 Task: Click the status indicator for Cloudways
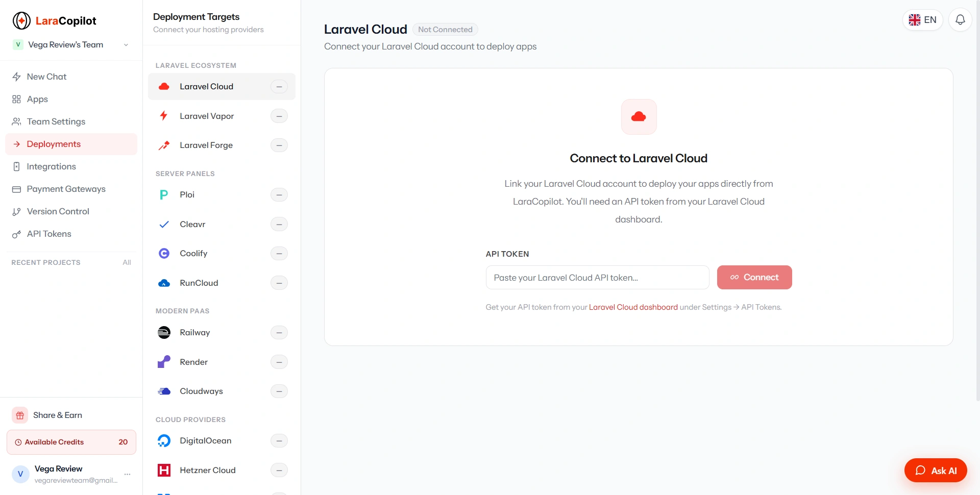pyautogui.click(x=279, y=391)
